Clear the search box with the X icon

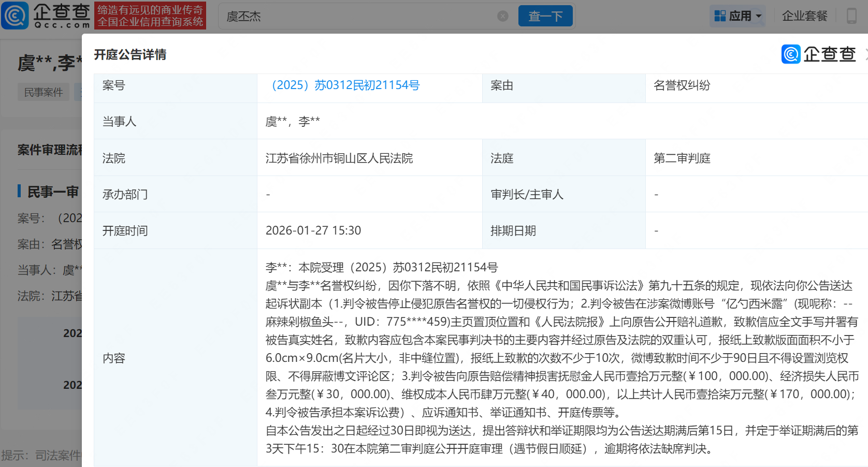tap(502, 16)
